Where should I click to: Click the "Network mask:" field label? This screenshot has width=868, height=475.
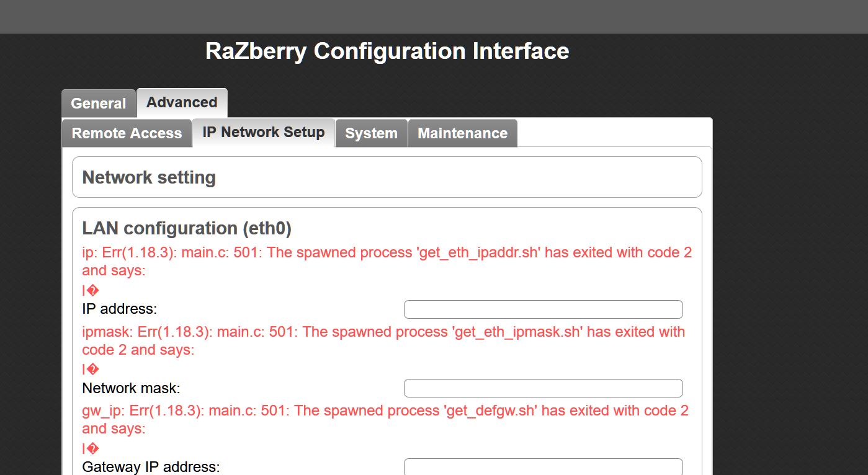[x=131, y=388]
